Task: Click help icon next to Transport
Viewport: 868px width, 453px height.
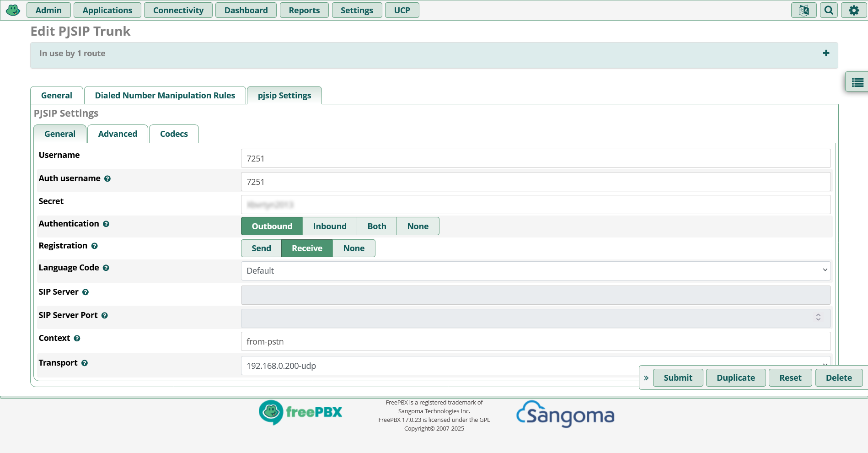Action: pyautogui.click(x=85, y=363)
